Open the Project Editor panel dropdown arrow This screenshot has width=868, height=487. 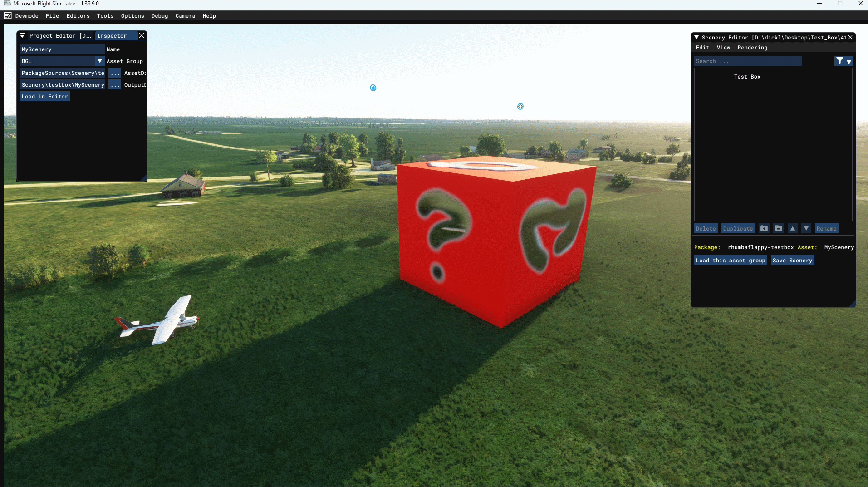click(22, 36)
